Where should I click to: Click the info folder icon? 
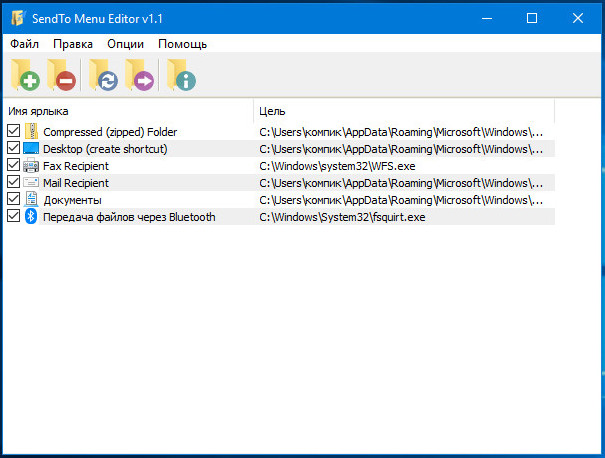[x=181, y=75]
